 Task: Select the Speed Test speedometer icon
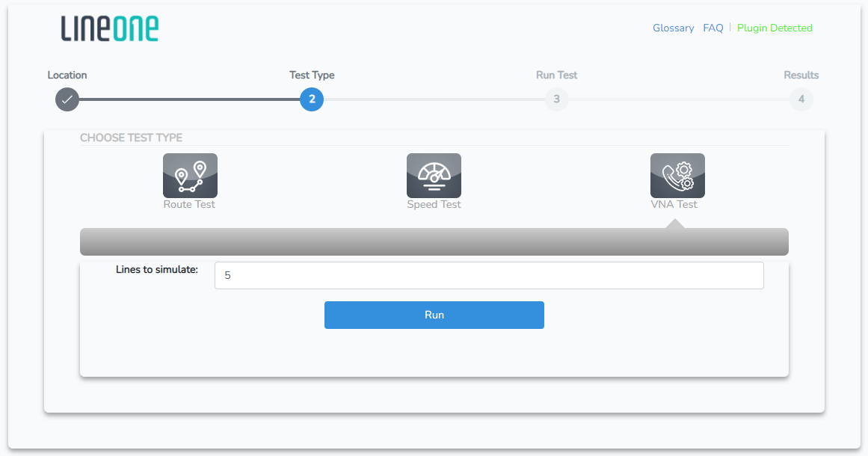coord(434,176)
